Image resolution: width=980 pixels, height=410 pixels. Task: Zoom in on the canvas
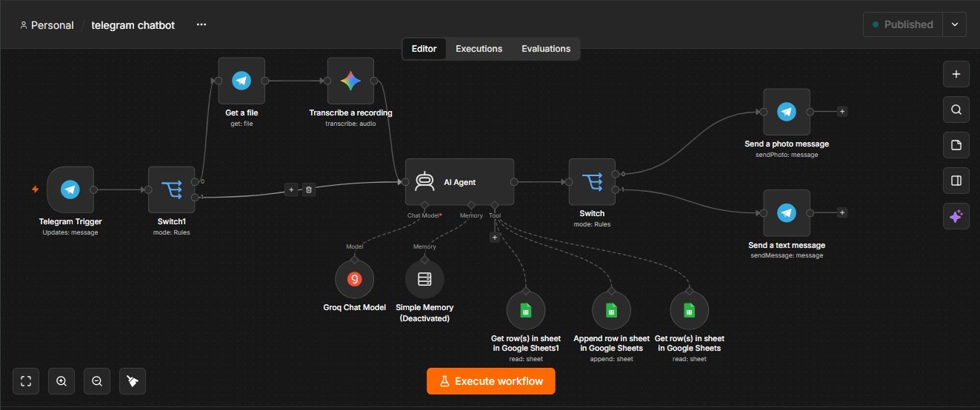[x=61, y=381]
